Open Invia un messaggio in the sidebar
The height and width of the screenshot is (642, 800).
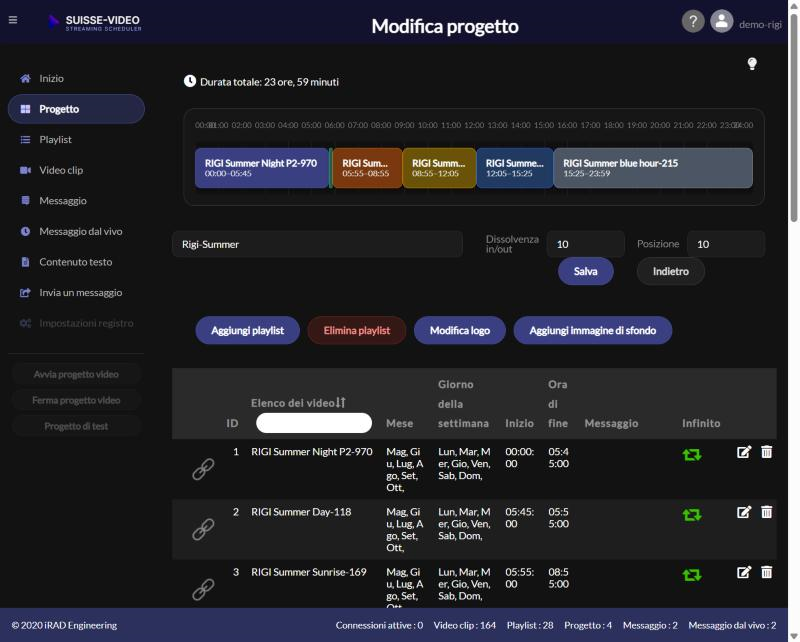coord(77,293)
